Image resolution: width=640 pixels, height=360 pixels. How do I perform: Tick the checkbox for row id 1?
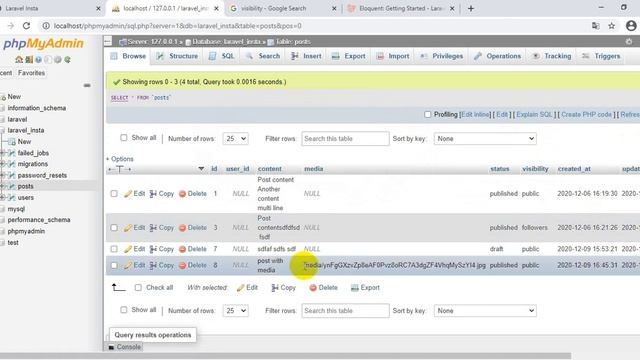[x=114, y=193]
